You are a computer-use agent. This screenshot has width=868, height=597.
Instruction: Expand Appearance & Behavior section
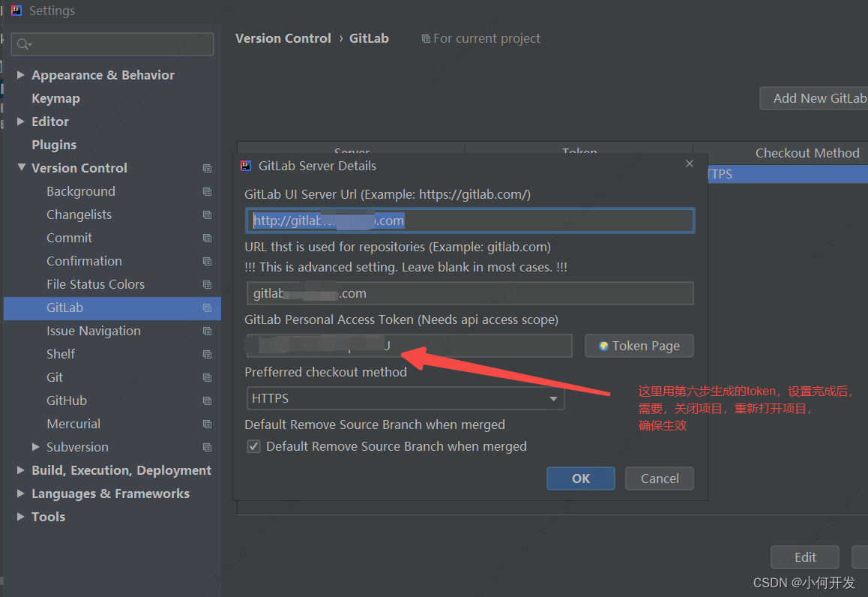(x=20, y=75)
